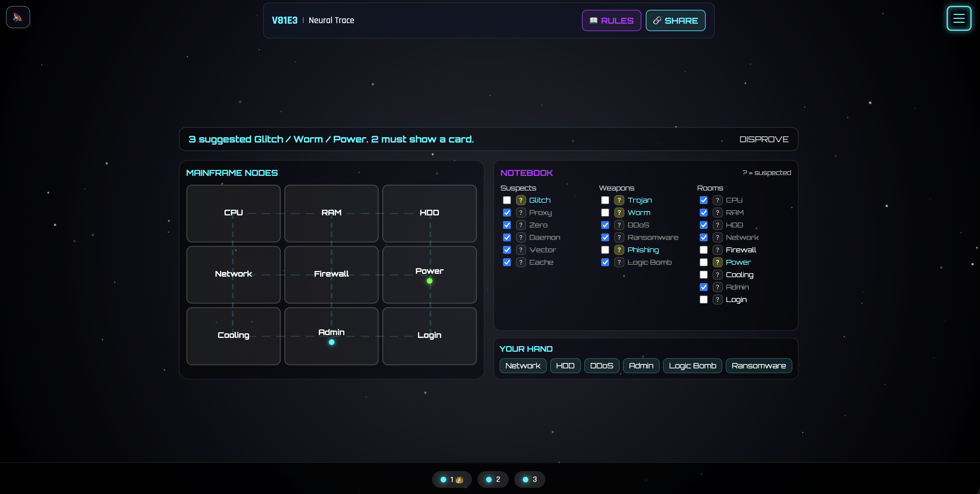Toggle the ? badge beside Trojan

click(619, 200)
